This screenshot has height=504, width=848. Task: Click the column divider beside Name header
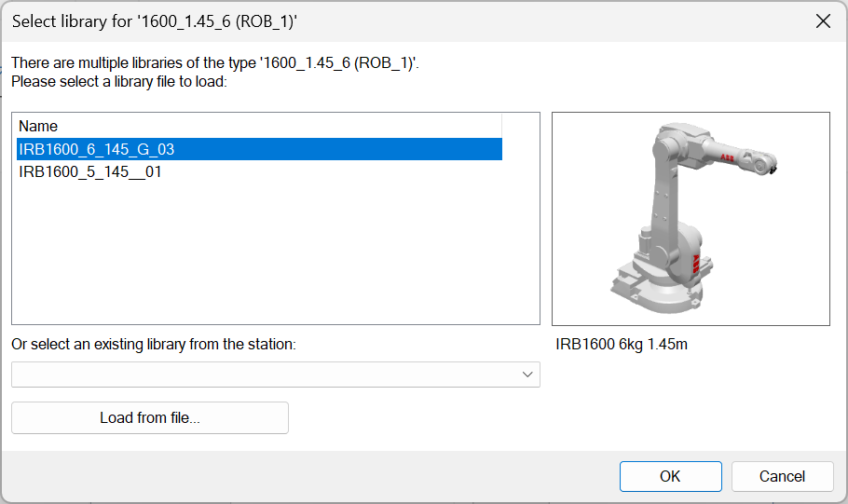[x=502, y=126]
